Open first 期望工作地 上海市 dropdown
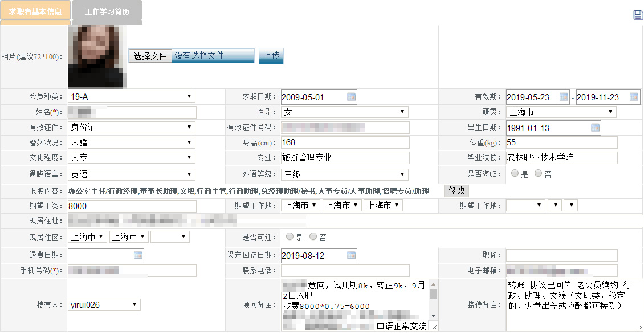The image size is (644, 334). [301, 205]
